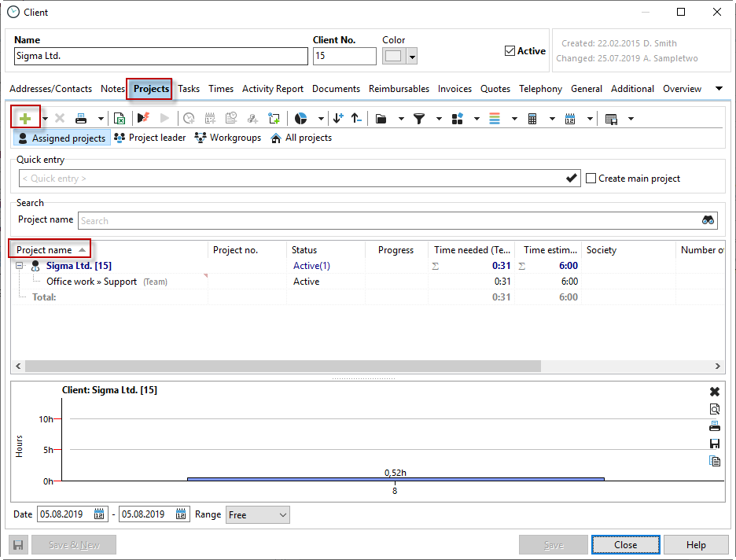Enable the Create main project checkbox

(591, 179)
